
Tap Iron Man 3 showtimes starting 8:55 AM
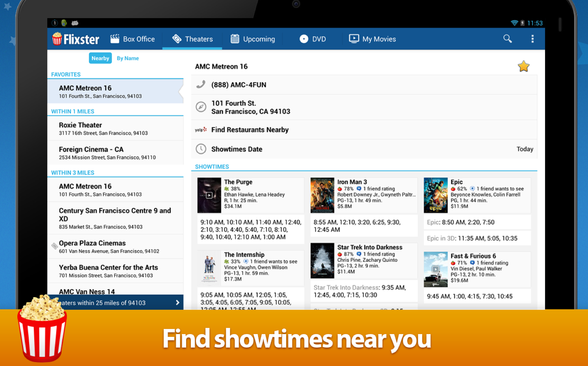click(364, 226)
